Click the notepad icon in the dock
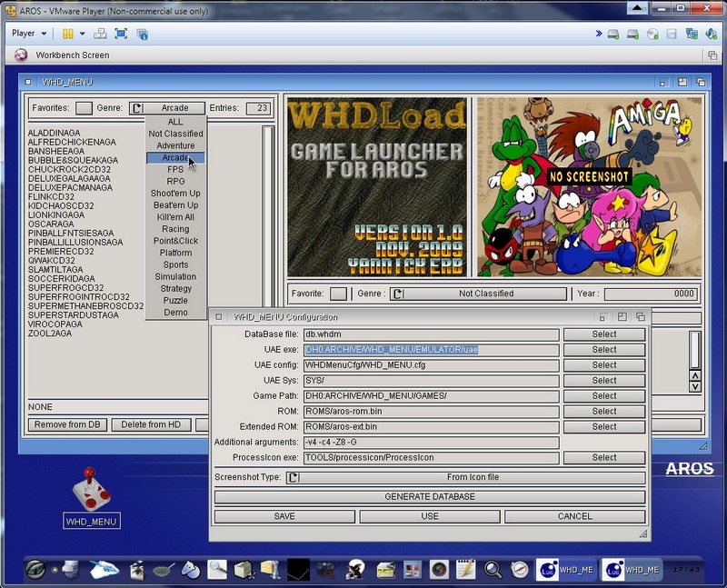The width and height of the screenshot is (727, 588). point(465,570)
